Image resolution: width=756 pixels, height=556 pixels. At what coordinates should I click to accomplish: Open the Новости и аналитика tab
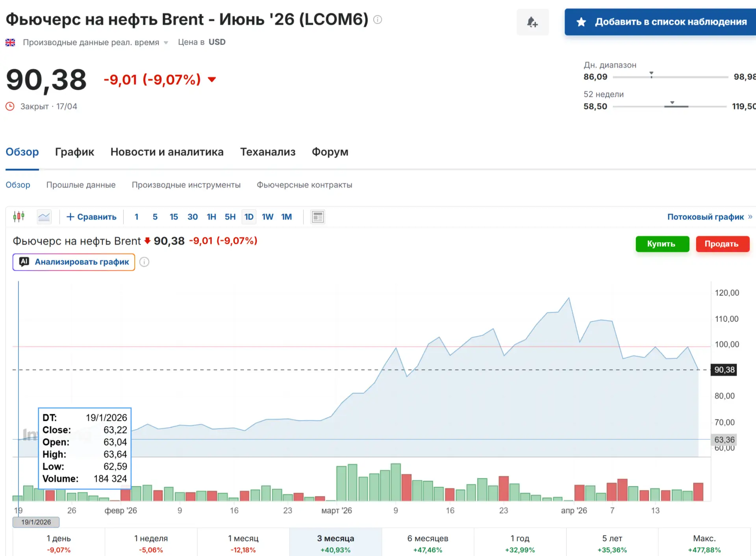(167, 152)
